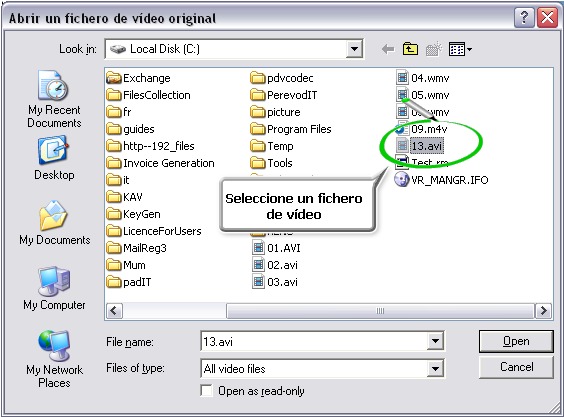Screen dimensions: 564x417
Task: Go up one folder level
Action: 410,49
